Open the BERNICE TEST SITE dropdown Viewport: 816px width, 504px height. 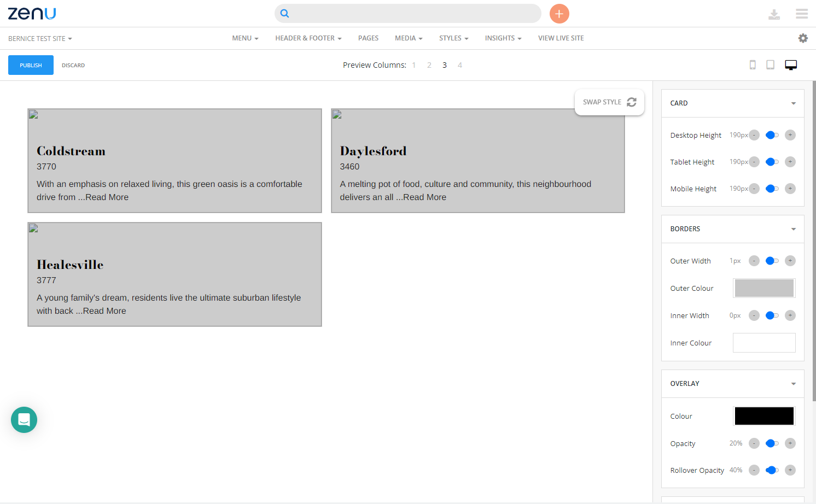click(40, 39)
